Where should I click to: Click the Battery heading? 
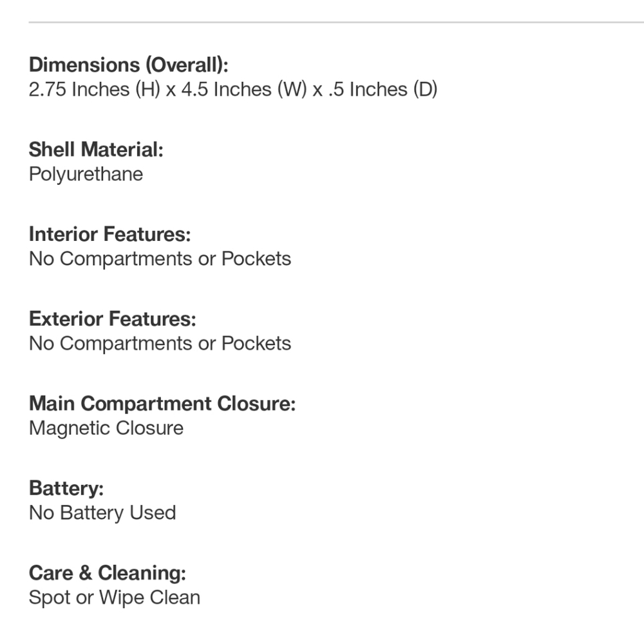click(66, 488)
